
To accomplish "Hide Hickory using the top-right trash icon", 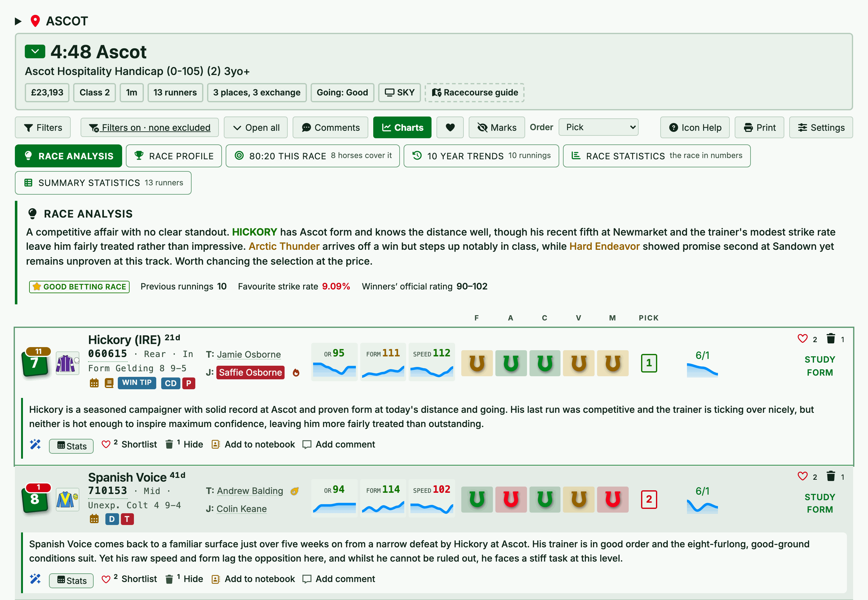I will pos(831,339).
